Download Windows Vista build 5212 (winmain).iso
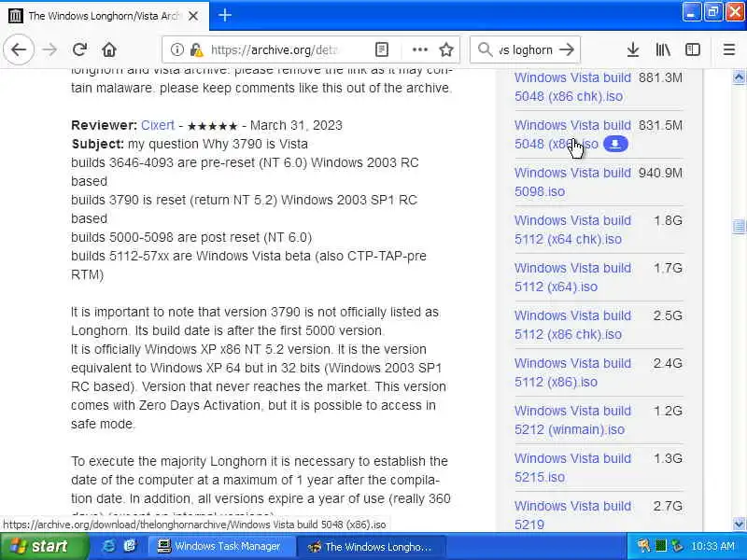Image resolution: width=747 pixels, height=560 pixels. click(x=572, y=420)
